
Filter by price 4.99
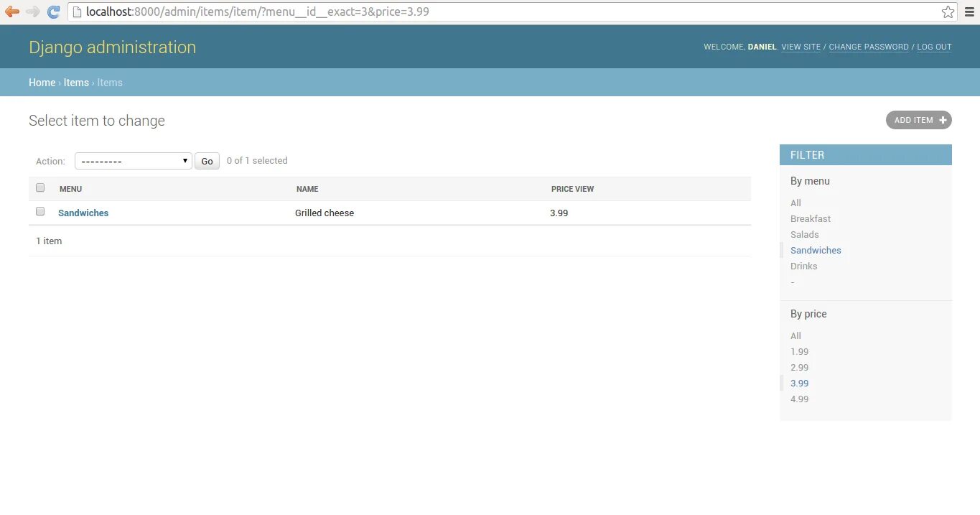click(x=799, y=399)
